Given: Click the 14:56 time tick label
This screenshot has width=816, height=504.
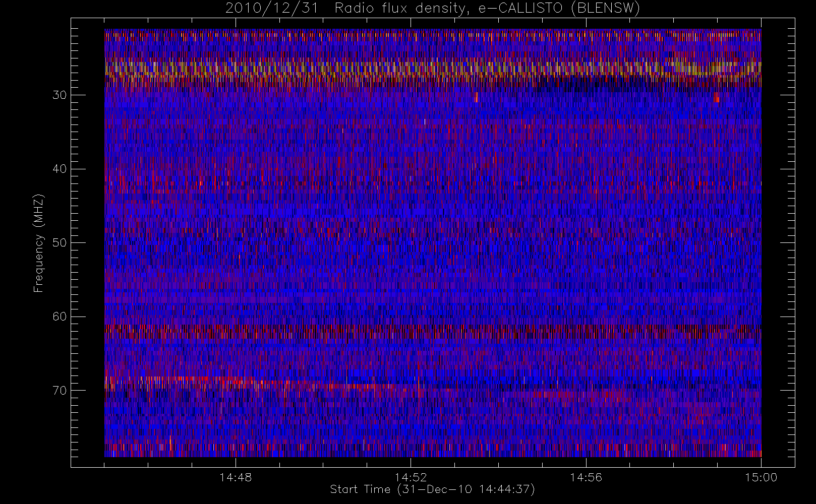Looking at the screenshot, I should coord(586,477).
